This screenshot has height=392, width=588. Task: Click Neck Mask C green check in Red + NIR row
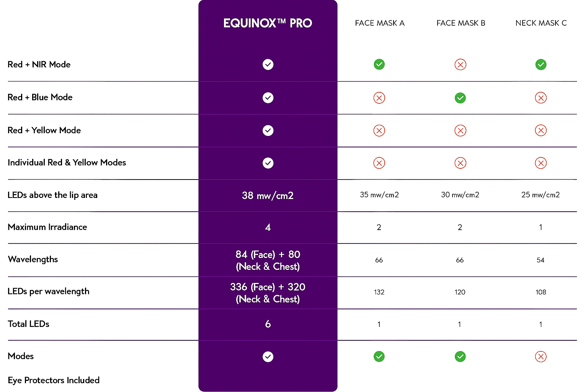click(x=541, y=64)
